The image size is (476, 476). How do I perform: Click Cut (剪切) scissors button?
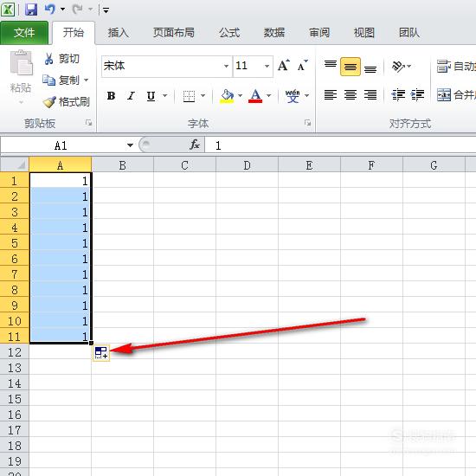(61, 58)
